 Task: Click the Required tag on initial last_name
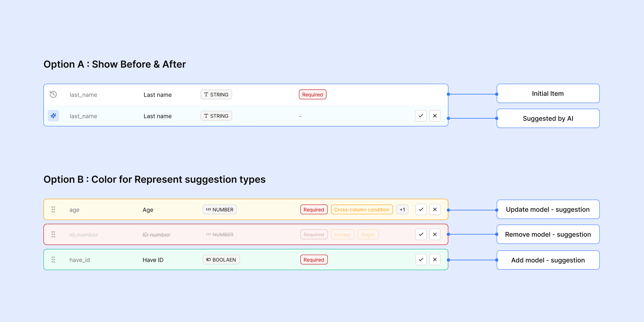pyautogui.click(x=313, y=95)
